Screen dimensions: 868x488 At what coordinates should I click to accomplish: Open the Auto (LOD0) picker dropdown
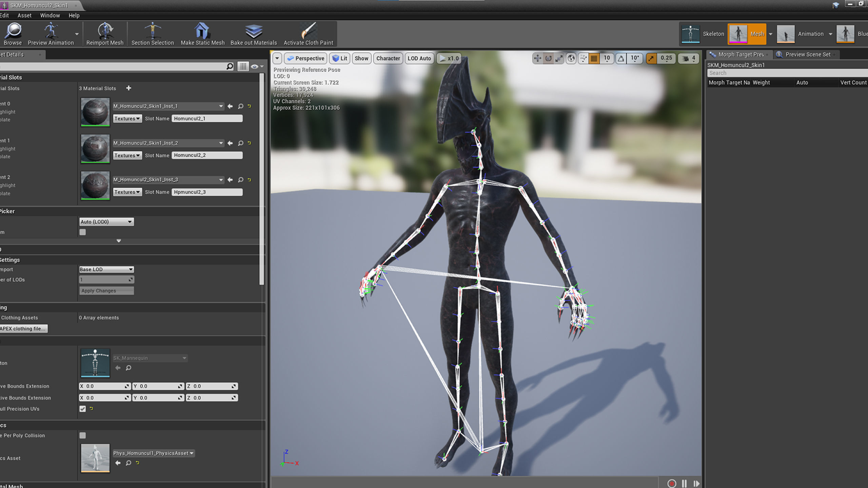(x=106, y=222)
